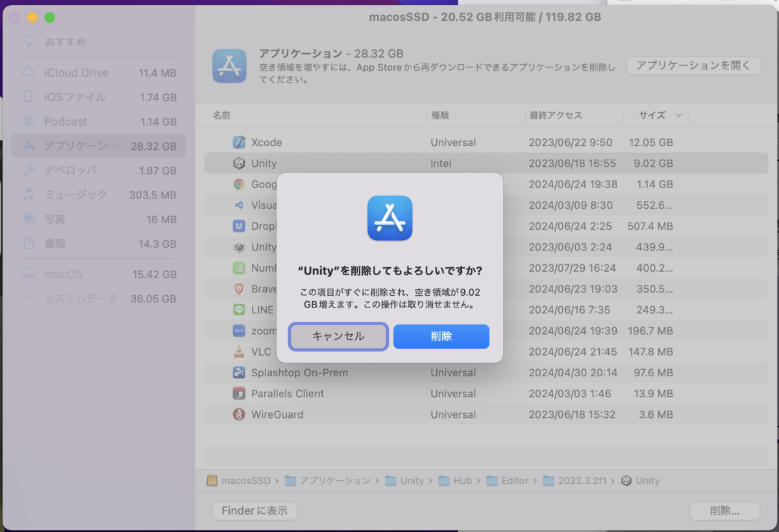Click the Brave browser icon
Screen dimensions: 779x532
240,289
